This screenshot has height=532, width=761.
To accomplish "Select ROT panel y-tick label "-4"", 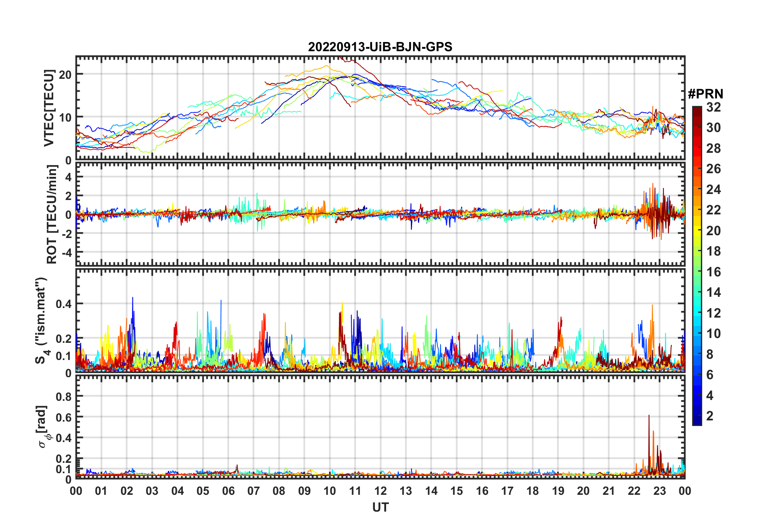I will [x=66, y=253].
